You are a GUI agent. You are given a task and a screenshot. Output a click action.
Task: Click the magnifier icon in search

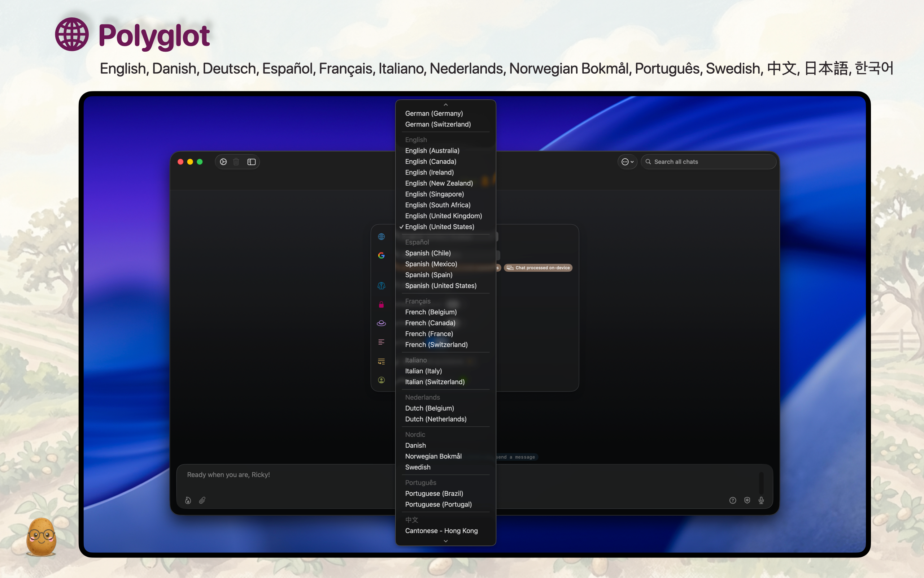648,162
